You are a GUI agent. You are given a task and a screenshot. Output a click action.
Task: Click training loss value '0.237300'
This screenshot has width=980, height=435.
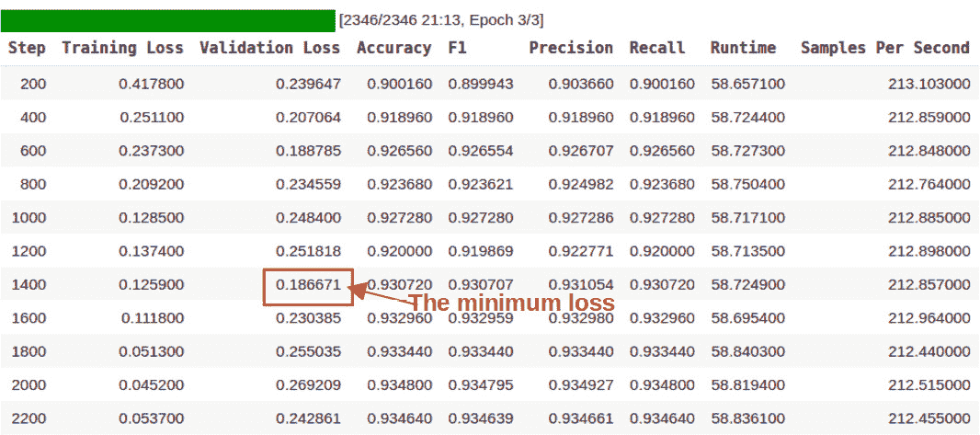coord(152,151)
